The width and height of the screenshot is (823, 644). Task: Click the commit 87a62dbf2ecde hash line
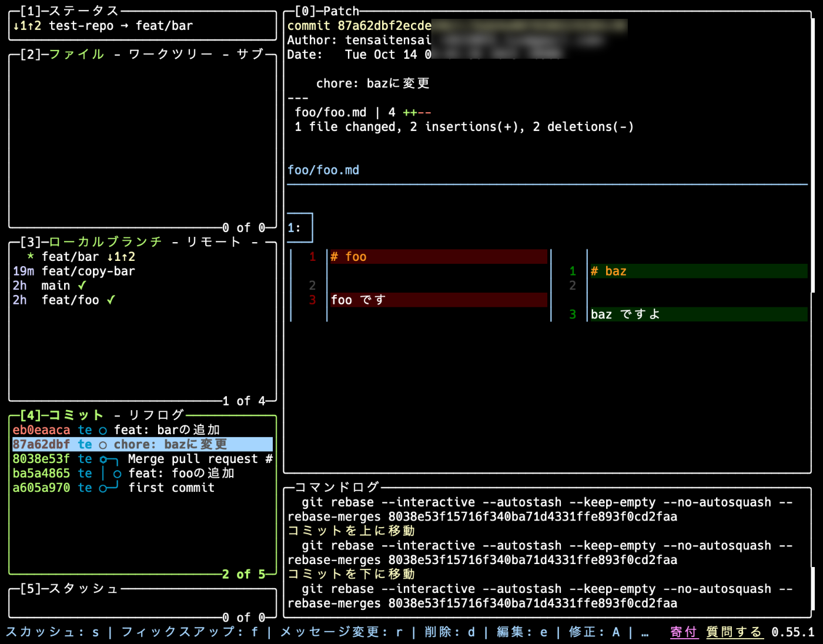(359, 26)
